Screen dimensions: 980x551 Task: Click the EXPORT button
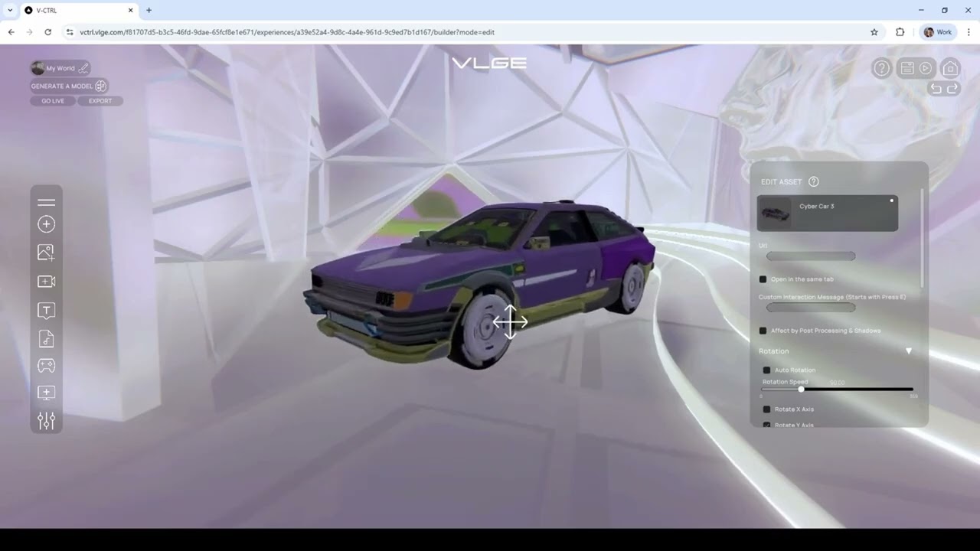100,101
